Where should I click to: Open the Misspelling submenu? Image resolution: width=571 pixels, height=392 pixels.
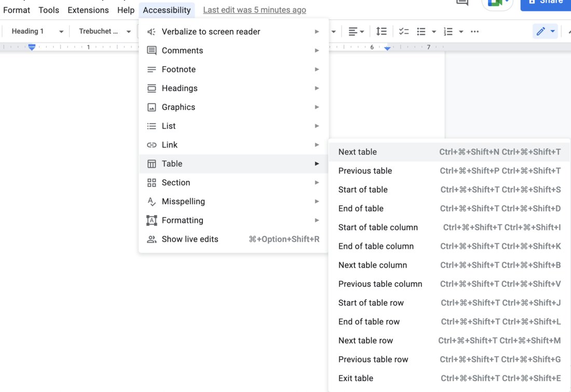pos(234,202)
